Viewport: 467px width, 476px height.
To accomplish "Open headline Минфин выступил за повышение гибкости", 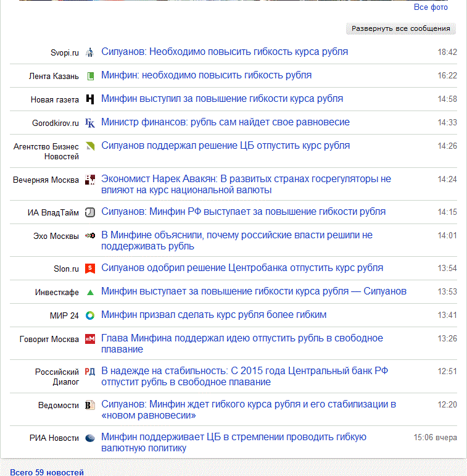I will coord(222,99).
